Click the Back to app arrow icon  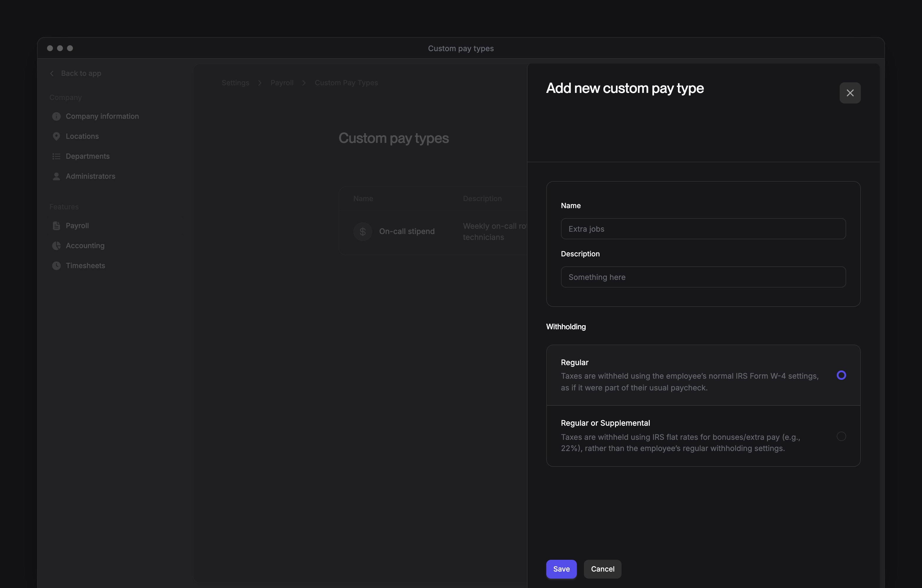[x=52, y=73]
